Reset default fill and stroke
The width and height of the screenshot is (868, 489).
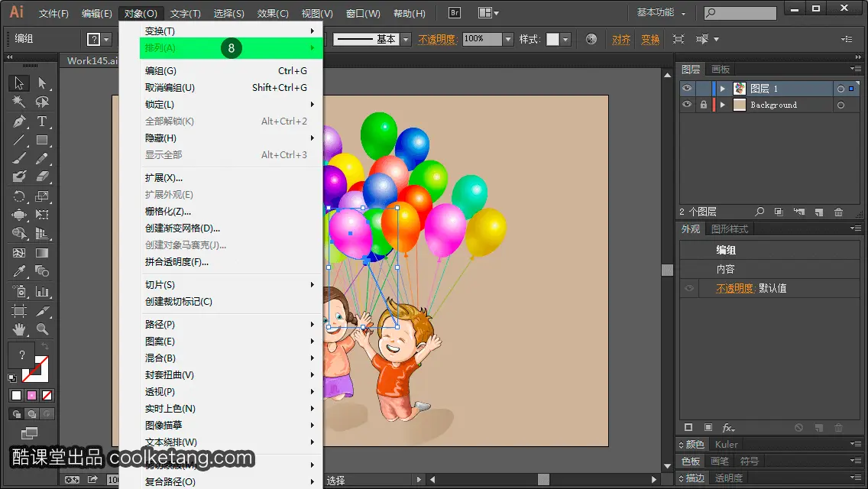pyautogui.click(x=12, y=378)
